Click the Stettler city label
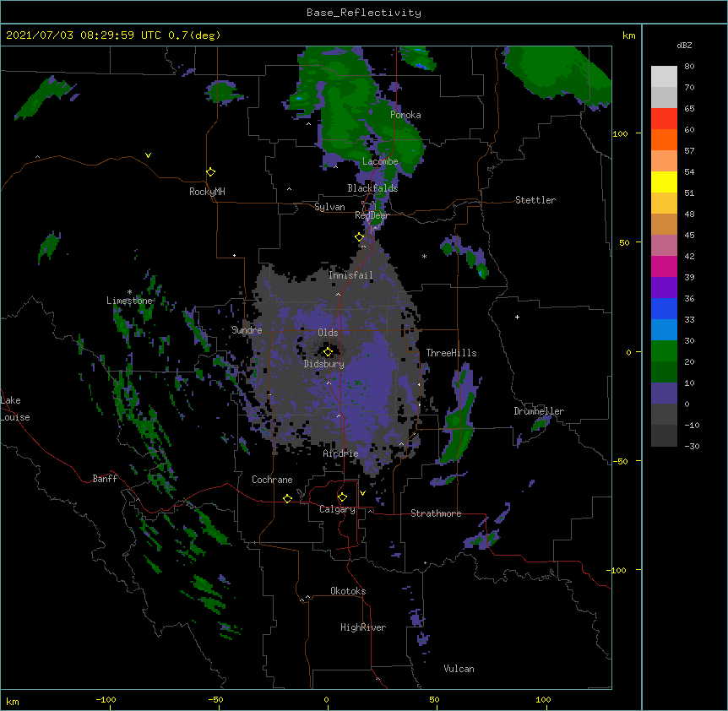Image resolution: width=728 pixels, height=711 pixels. [535, 200]
